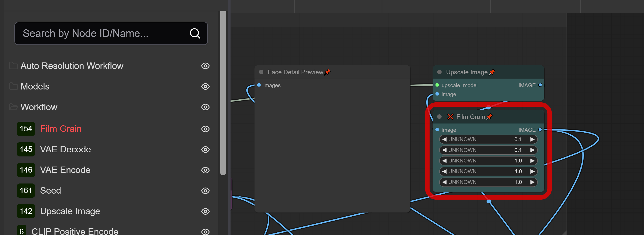
Task: Toggle visibility of CLIP Positive Encode node
Action: tap(205, 232)
